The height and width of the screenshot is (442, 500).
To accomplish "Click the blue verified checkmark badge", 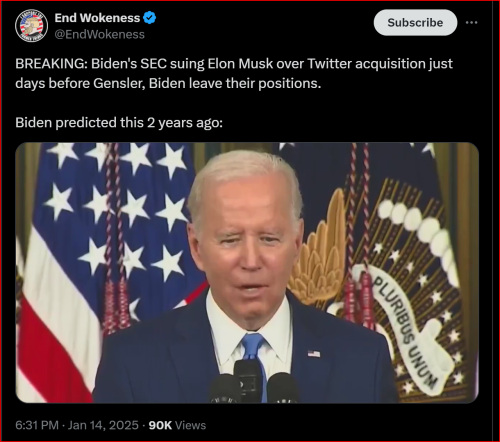I will (x=150, y=18).
